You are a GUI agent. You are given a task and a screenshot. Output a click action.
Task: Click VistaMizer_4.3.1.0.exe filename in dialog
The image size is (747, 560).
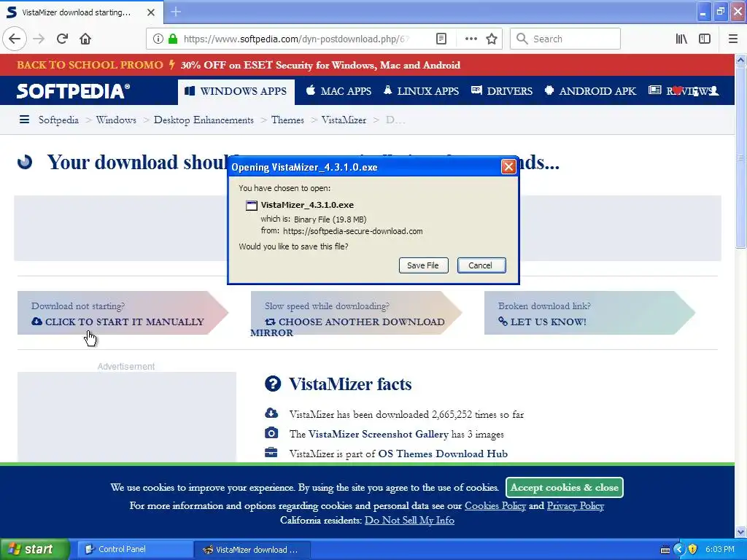point(307,205)
